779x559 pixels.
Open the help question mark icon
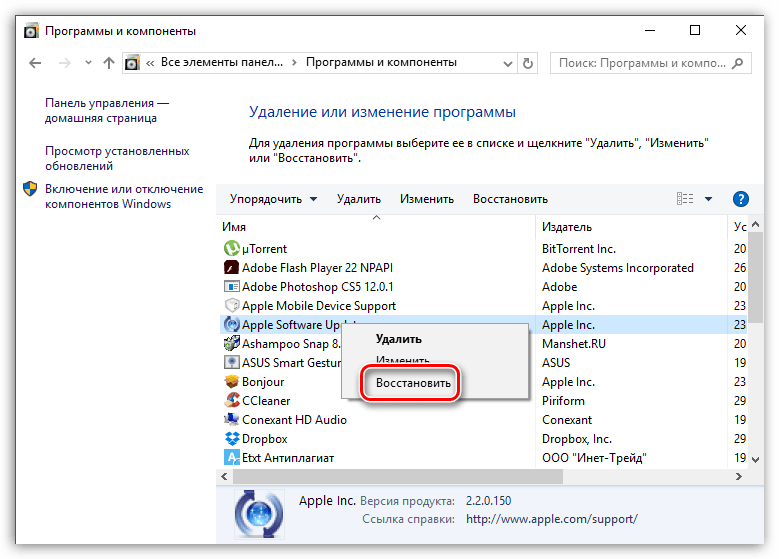740,199
